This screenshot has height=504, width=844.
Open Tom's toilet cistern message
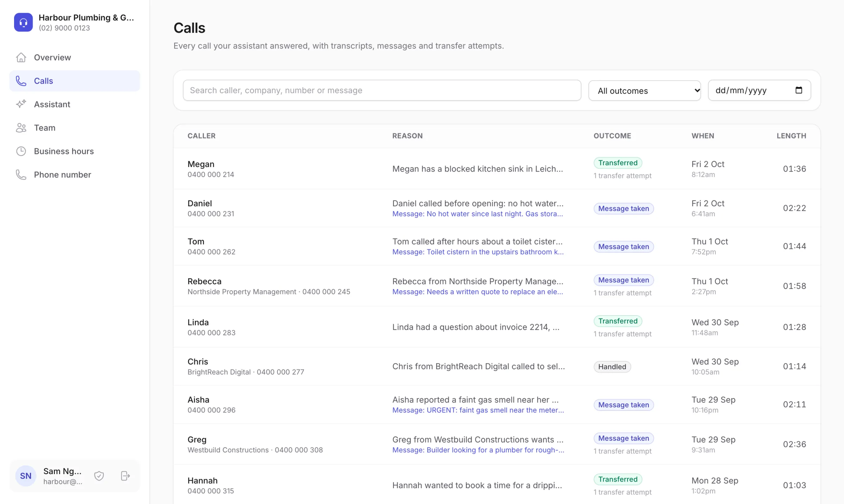[478, 252]
